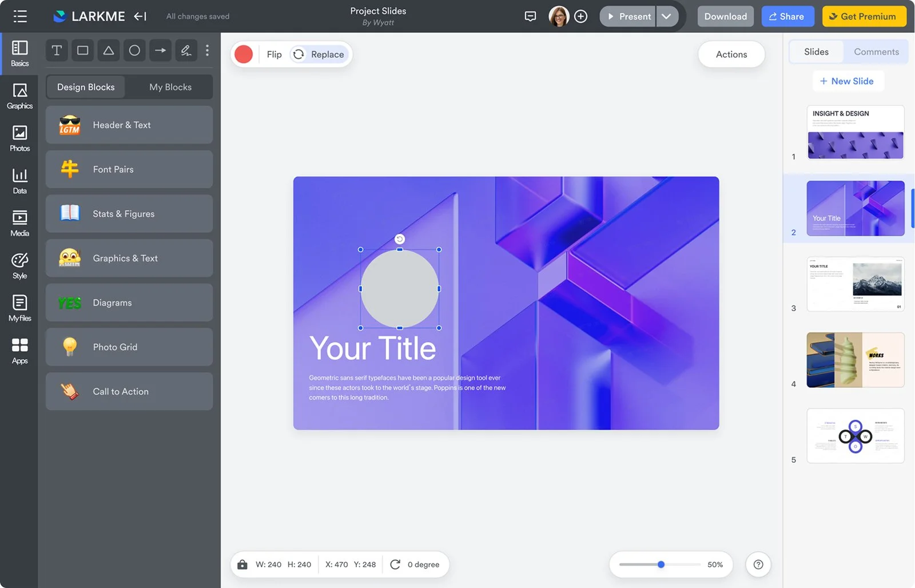Open the Present dropdown arrow

click(x=666, y=16)
